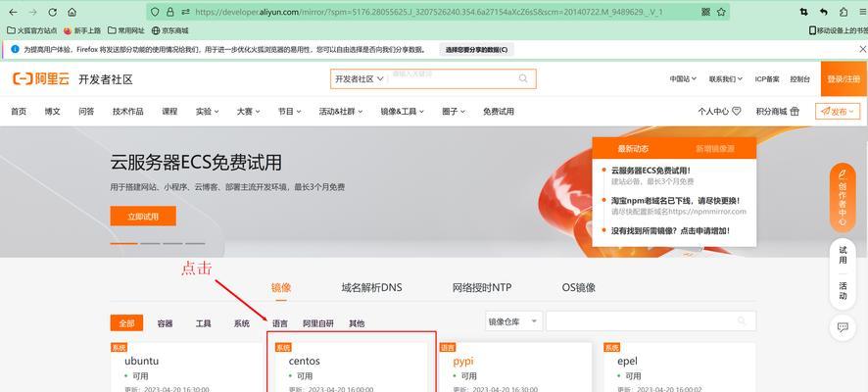The height and width of the screenshot is (392, 868).
Task: Dismiss the Firefox data sharing notification
Action: pos(862,49)
